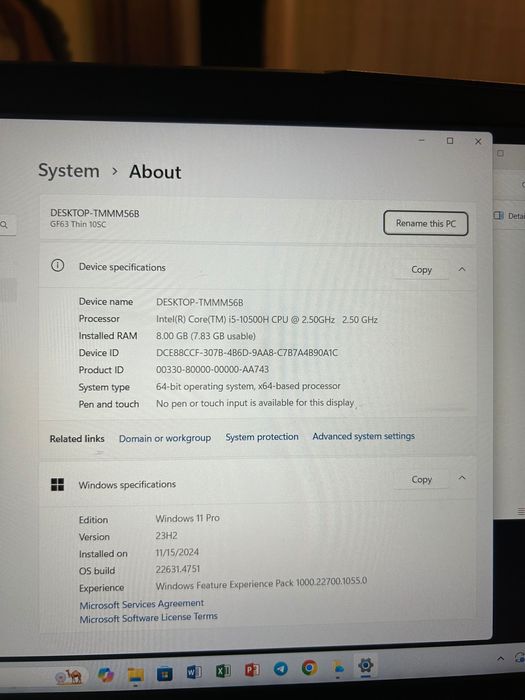Show hidden system tray icons

[x=501, y=658]
